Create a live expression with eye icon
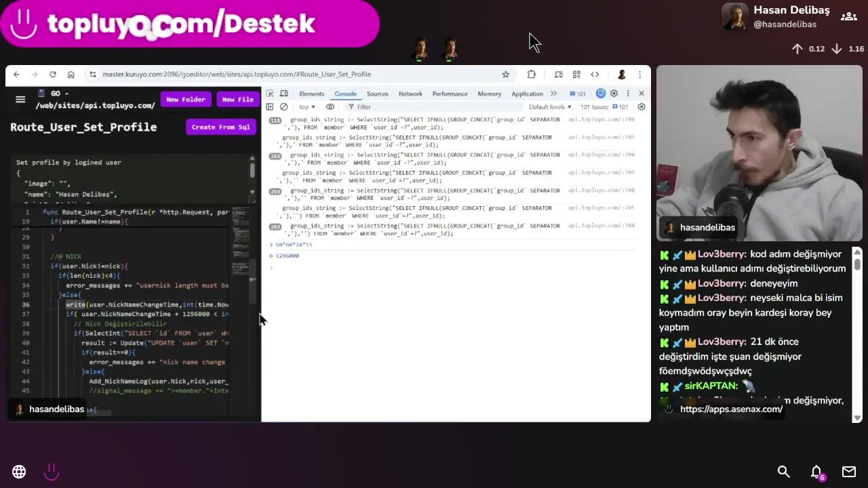Viewport: 868px width, 488px height. coord(330,107)
